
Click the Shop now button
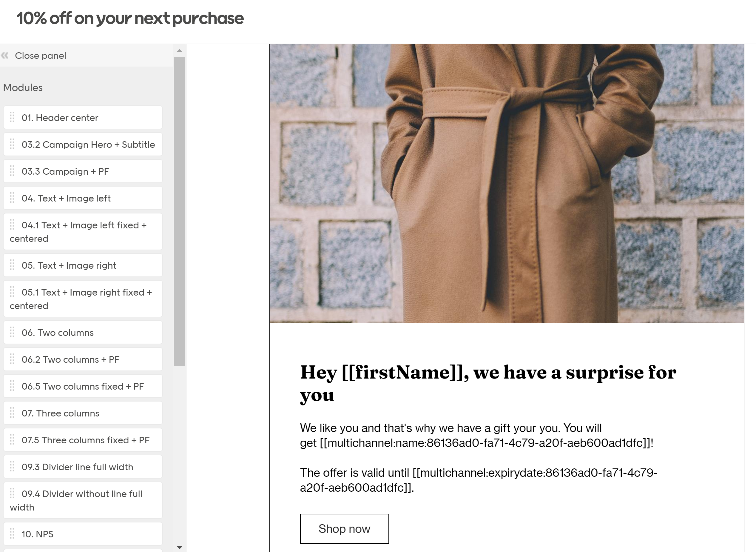tap(344, 529)
